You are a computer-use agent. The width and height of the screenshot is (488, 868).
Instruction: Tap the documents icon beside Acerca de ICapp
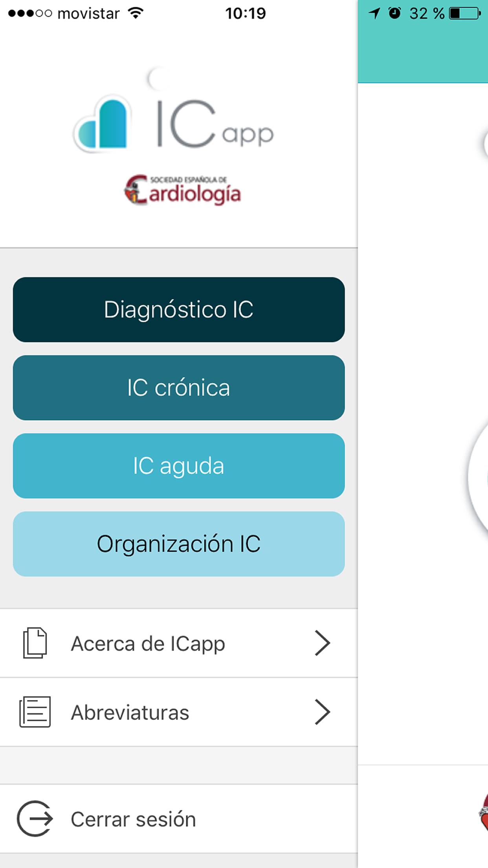click(x=35, y=643)
